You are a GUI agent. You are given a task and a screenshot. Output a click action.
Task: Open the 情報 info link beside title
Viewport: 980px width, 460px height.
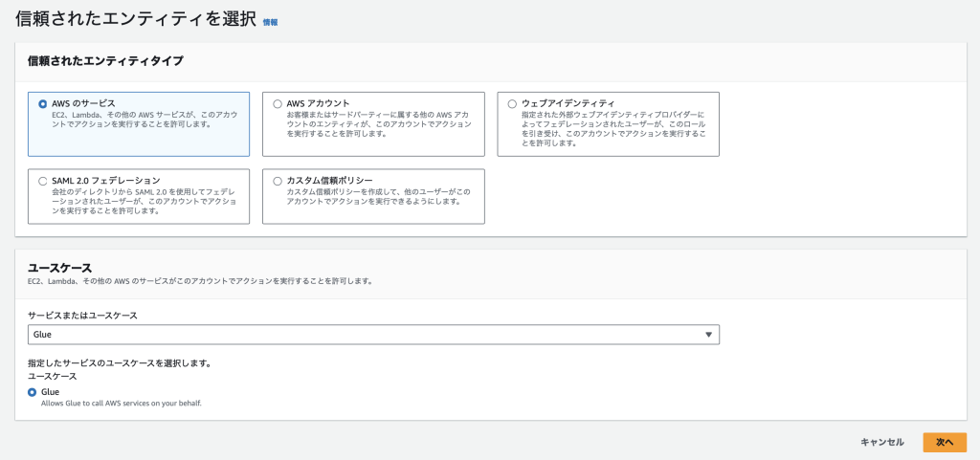[270, 21]
